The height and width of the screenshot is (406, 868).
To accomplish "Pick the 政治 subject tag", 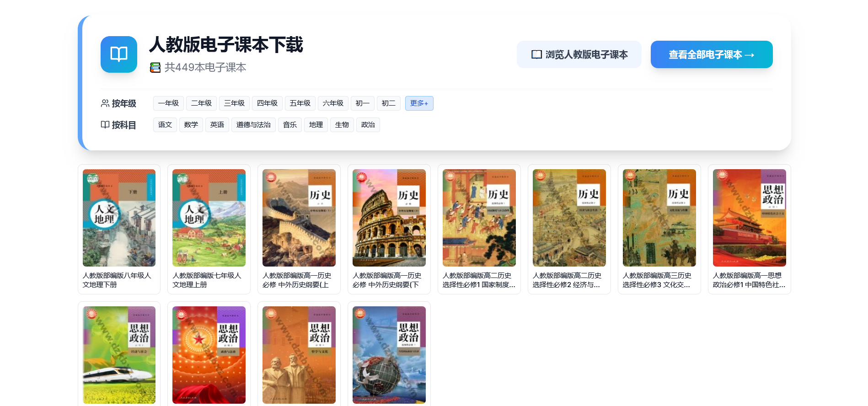I will 368,125.
